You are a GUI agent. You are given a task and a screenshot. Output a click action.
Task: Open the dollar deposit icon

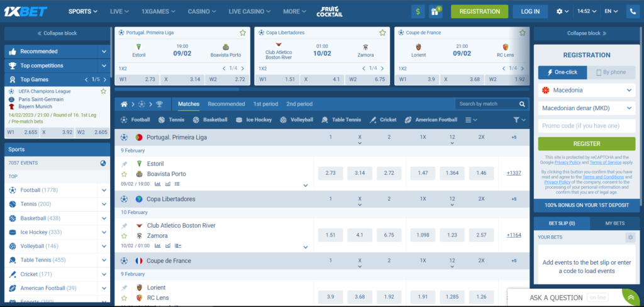coord(418,11)
